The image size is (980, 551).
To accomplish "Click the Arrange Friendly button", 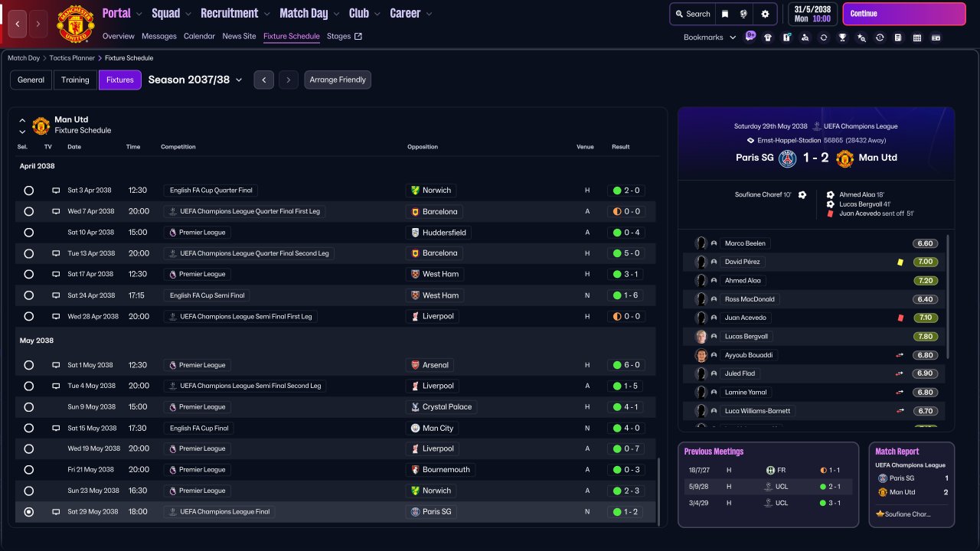I will point(338,80).
